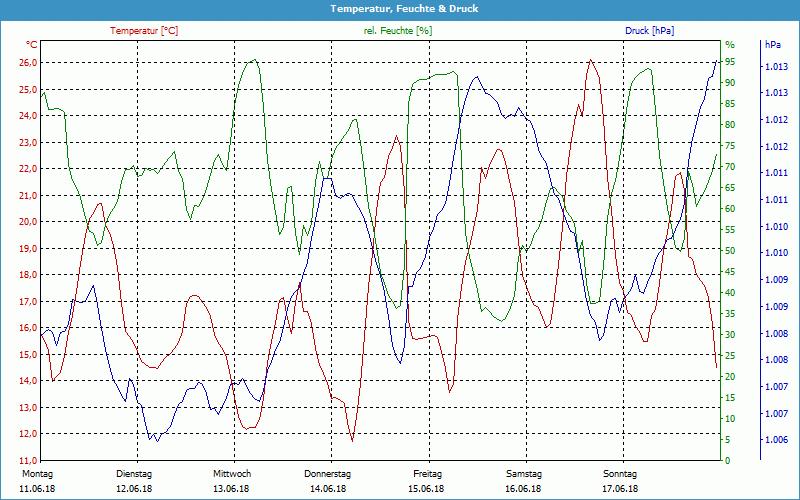Click the 'Sonntag' day label
The height and width of the screenshot is (500, 800).
620,474
